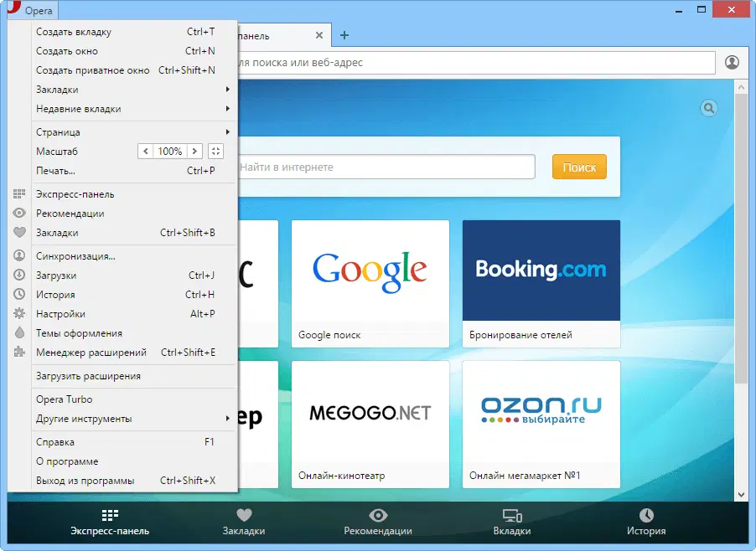Open the user account icon by address bar
The image size is (756, 551).
732,62
